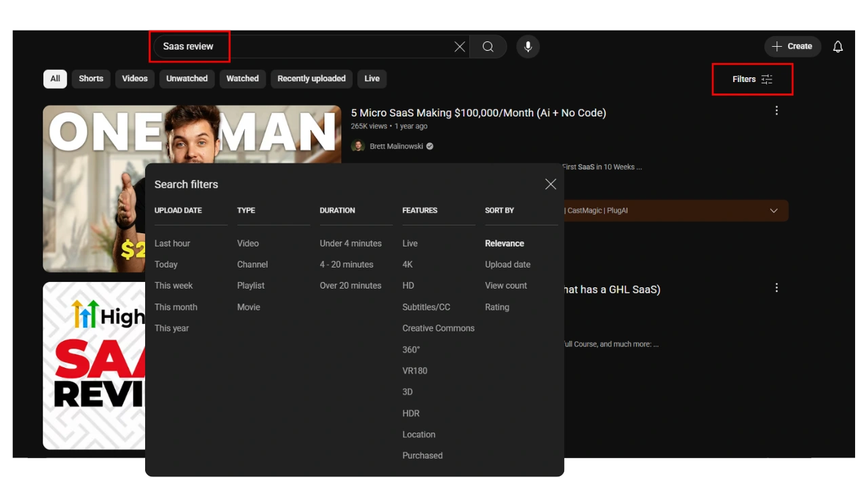
Task: Open the HighLevel SaaS Review thumbnail
Action: pos(94,366)
